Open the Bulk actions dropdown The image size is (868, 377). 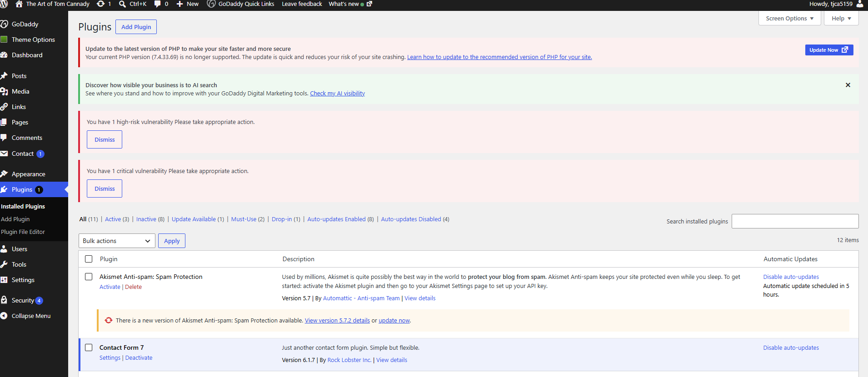(117, 241)
